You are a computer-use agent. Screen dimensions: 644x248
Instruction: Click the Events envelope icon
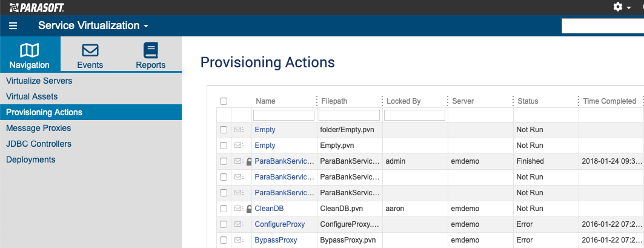coord(90,50)
